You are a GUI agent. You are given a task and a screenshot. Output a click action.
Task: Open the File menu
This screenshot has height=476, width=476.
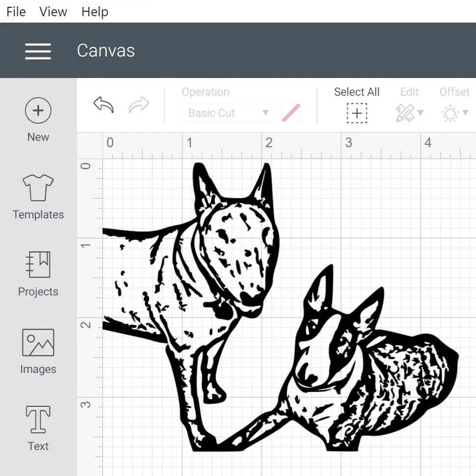pyautogui.click(x=16, y=12)
